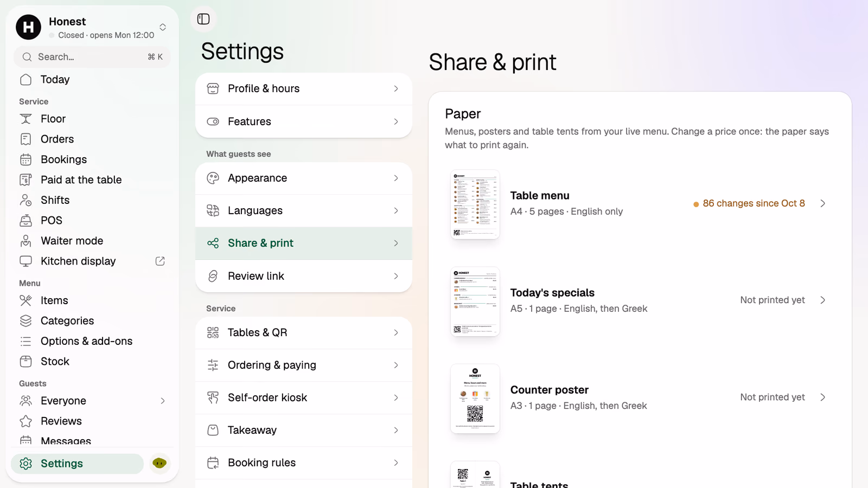868x488 pixels.
Task: Click the Today home icon
Action: [x=25, y=80]
